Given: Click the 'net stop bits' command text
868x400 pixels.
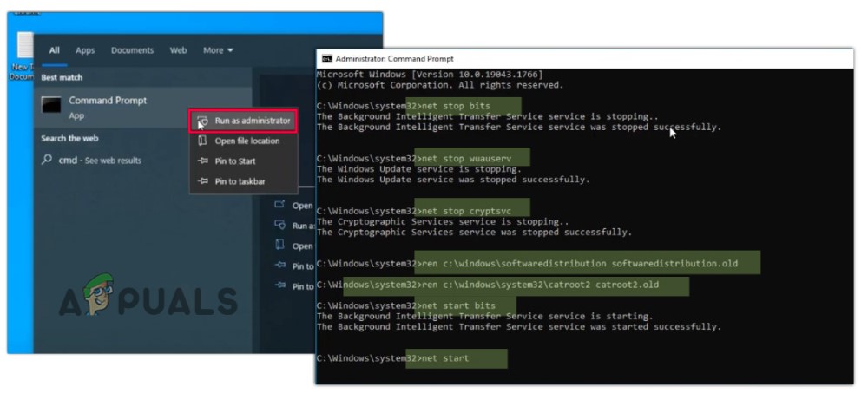Looking at the screenshot, I should (x=457, y=106).
